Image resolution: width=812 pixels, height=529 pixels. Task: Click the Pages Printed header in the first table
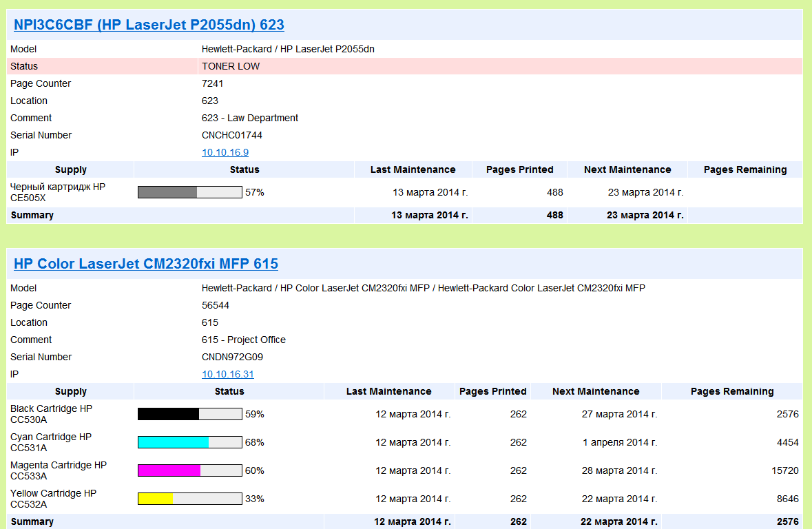[519, 169]
